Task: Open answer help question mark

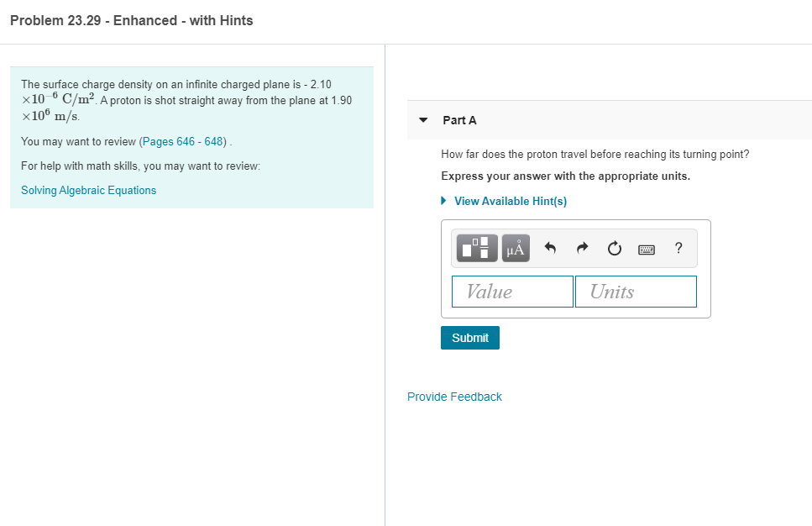Action: (678, 248)
